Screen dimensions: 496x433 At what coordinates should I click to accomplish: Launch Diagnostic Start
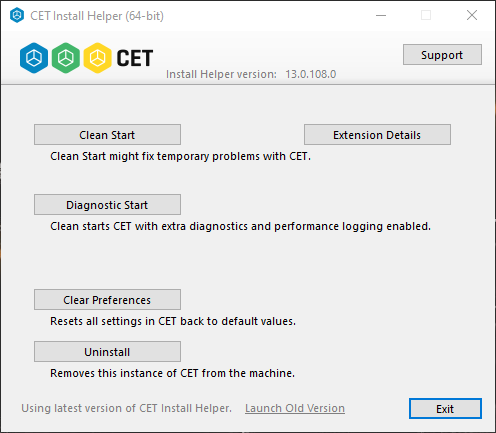[107, 205]
